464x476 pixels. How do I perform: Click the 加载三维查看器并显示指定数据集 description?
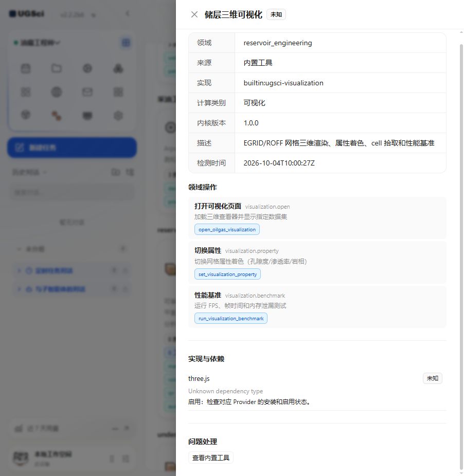(x=241, y=217)
